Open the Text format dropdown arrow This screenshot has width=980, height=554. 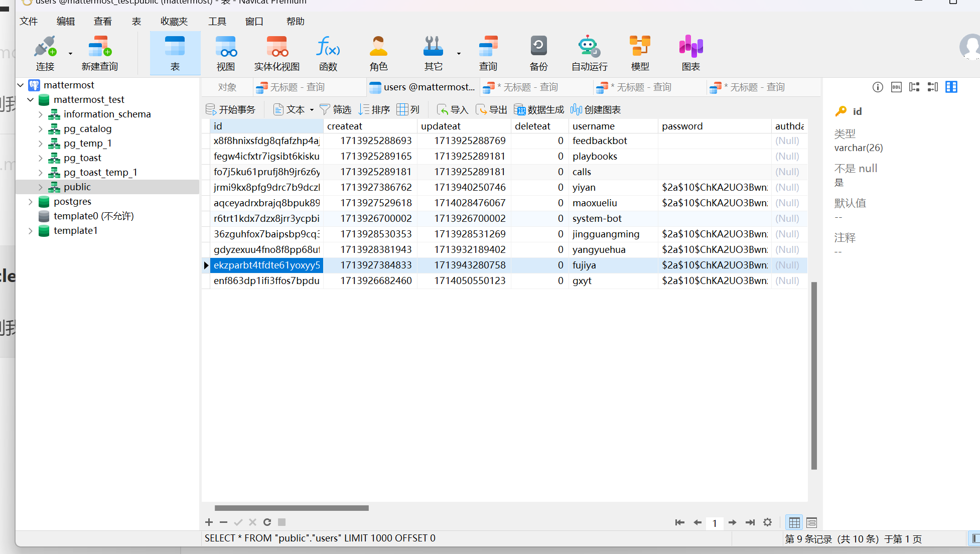pos(312,110)
